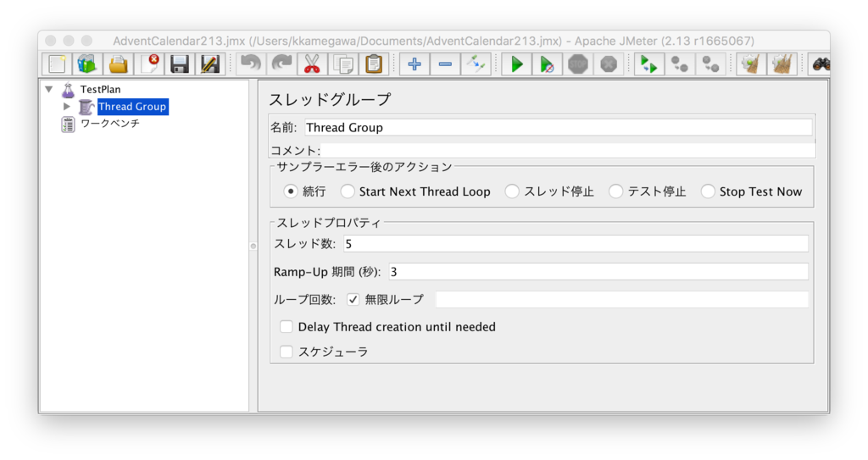868x460 pixels.
Task: Open the Templates icon in toolbar
Action: coord(87,64)
